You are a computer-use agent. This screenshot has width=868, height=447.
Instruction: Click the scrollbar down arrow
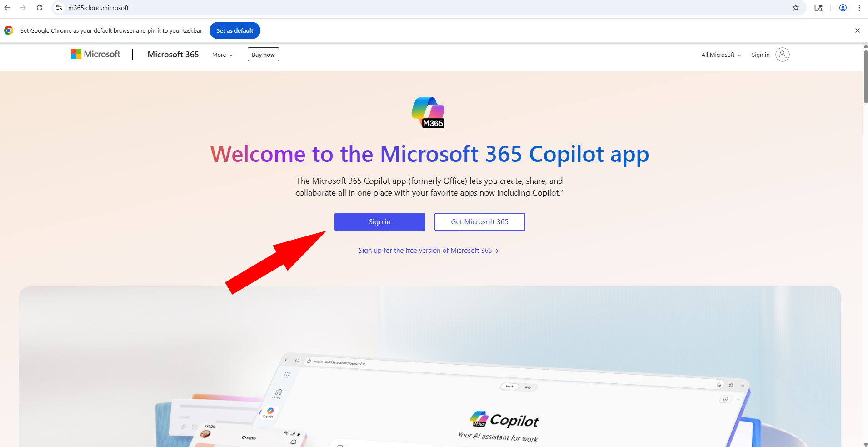tap(866, 444)
